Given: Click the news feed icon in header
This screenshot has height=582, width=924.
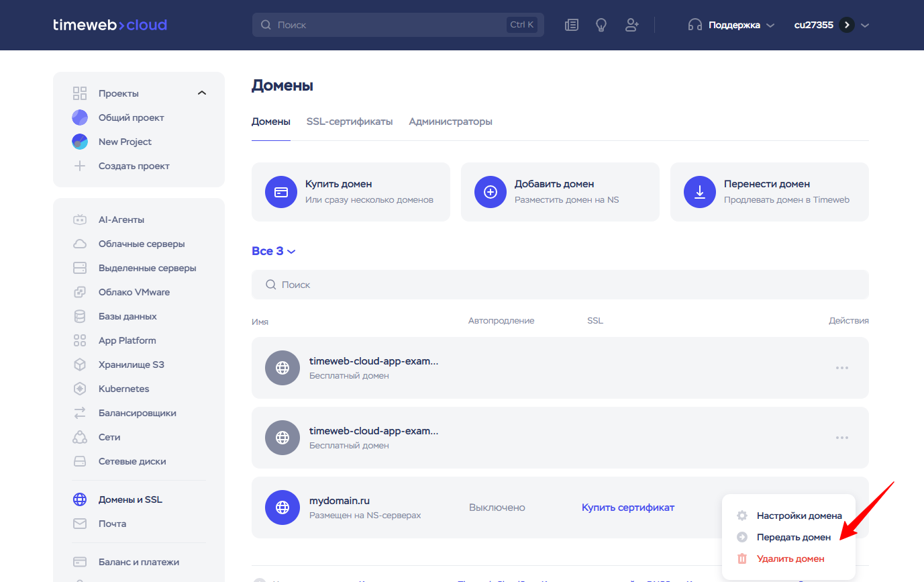Looking at the screenshot, I should click(572, 25).
